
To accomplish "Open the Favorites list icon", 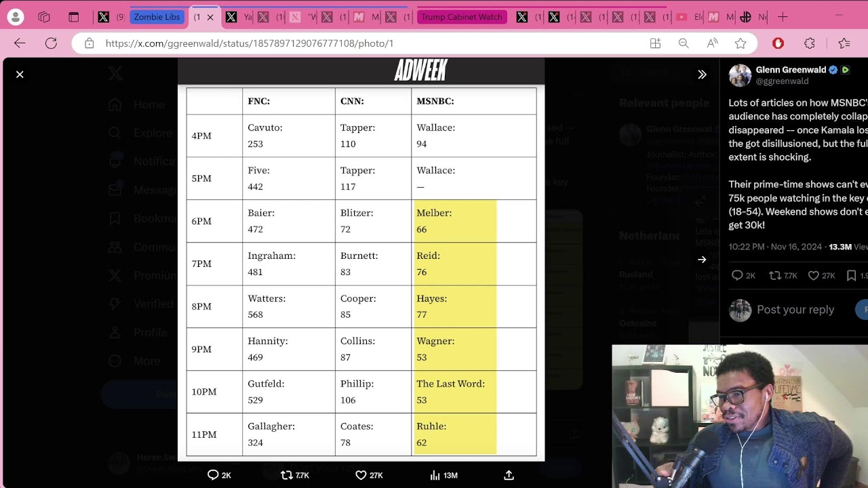I will click(844, 43).
